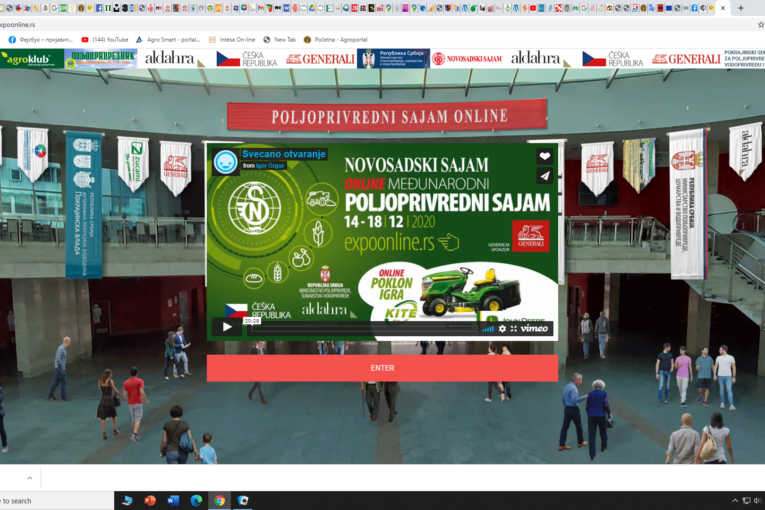Click the Pokrajinska Vlada teal hanging banner
The width and height of the screenshot is (765, 510).
tap(83, 205)
